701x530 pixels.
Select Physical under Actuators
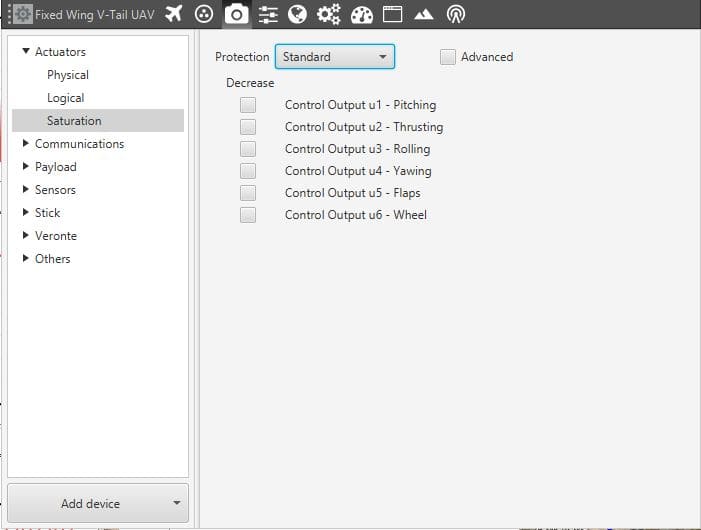[x=67, y=75]
